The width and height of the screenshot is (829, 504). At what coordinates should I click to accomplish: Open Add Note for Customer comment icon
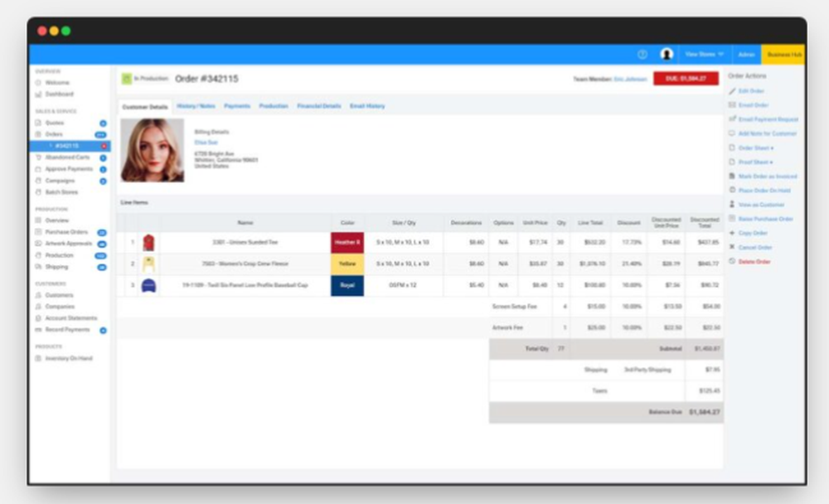pyautogui.click(x=732, y=133)
